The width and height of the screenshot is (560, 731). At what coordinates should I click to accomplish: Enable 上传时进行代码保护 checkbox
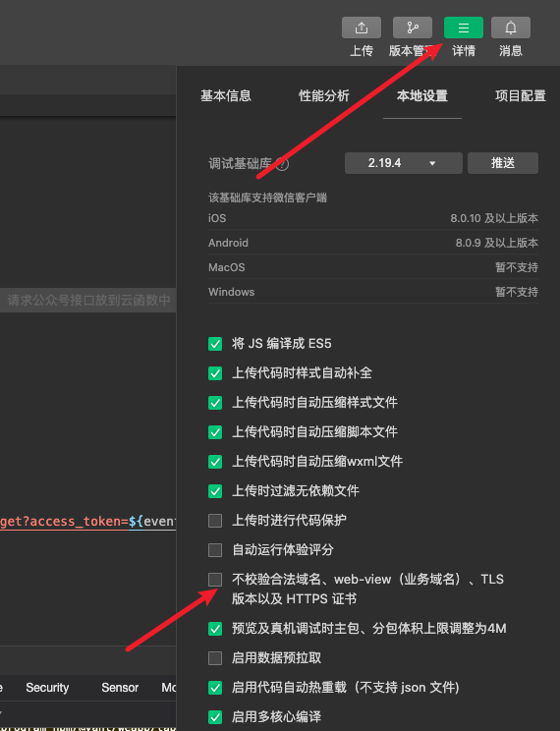[x=215, y=521]
